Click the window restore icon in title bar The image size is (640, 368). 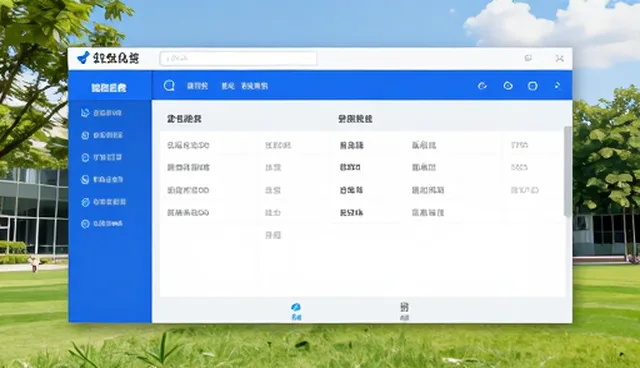click(x=528, y=58)
